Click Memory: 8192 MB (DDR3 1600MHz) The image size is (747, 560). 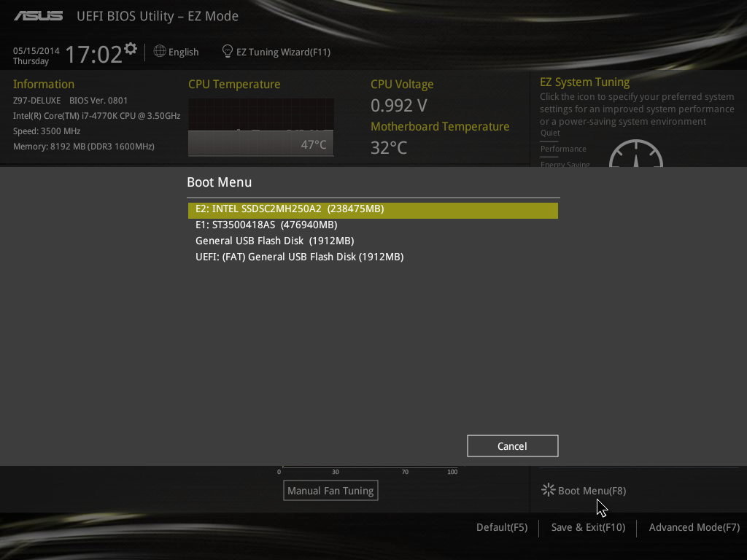point(84,146)
